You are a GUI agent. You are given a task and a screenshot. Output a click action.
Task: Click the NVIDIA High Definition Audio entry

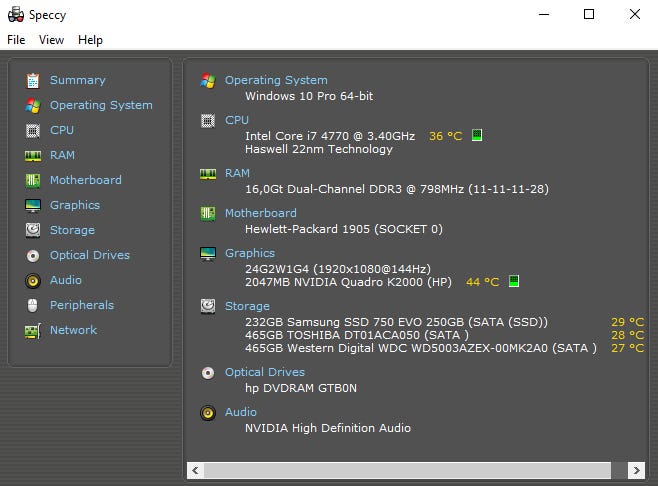click(328, 428)
